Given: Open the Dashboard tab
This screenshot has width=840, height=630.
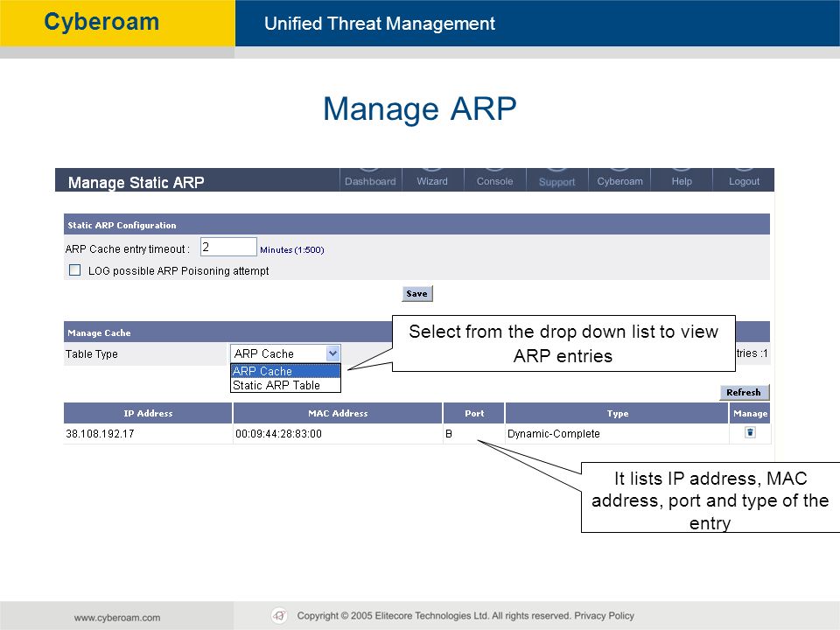Looking at the screenshot, I should (370, 181).
